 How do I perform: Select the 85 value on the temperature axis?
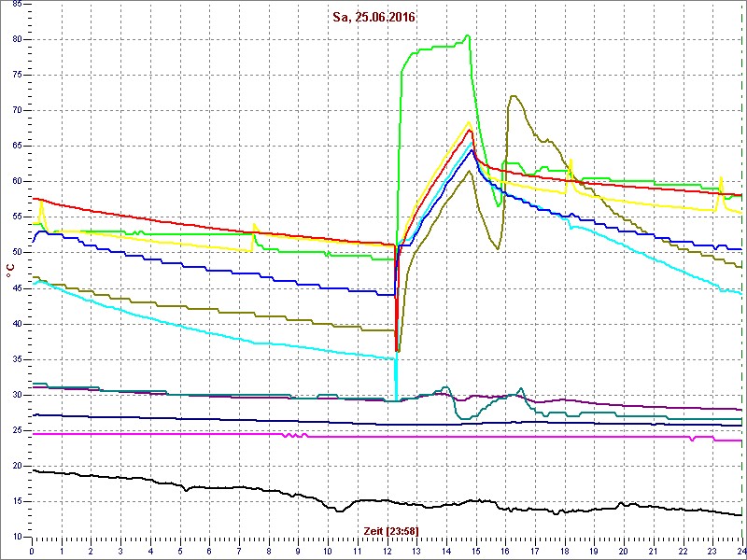pyautogui.click(x=16, y=4)
